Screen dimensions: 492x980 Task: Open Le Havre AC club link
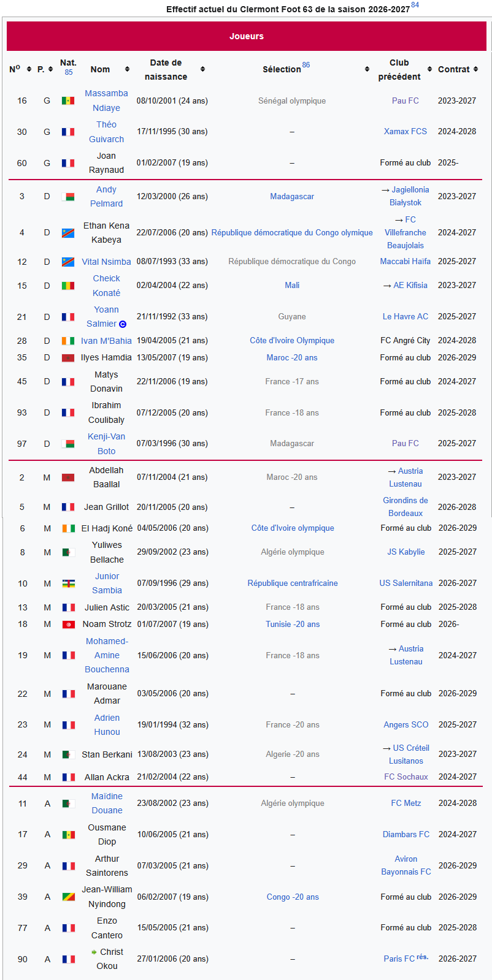pyautogui.click(x=406, y=317)
